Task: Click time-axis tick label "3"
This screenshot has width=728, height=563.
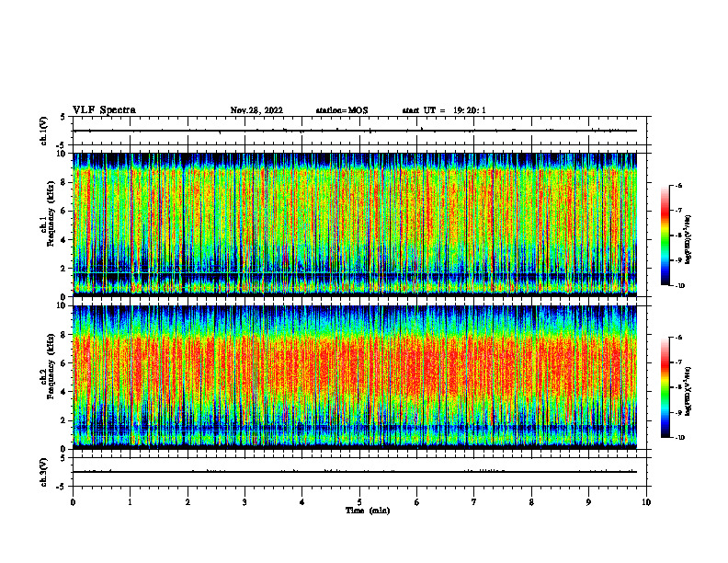Action: (245, 502)
